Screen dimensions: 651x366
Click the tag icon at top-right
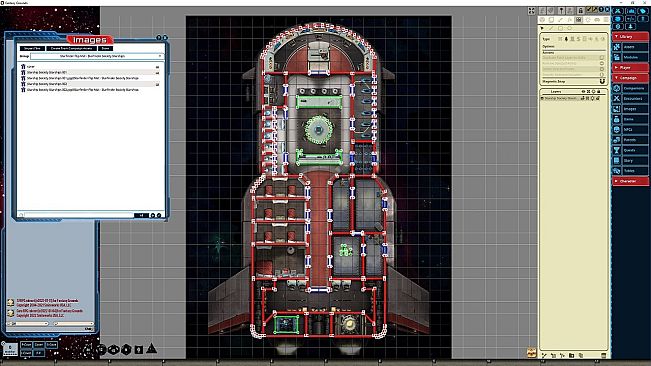(x=643, y=11)
